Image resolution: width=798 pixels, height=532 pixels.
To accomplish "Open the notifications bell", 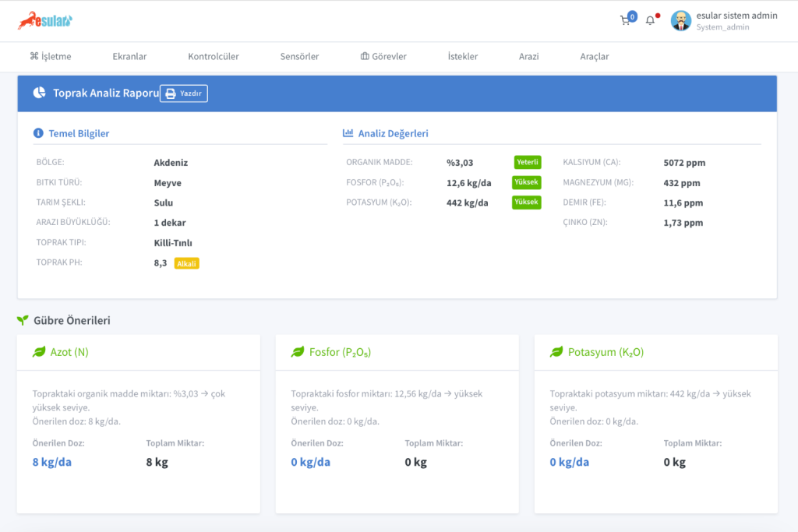I will (x=650, y=21).
